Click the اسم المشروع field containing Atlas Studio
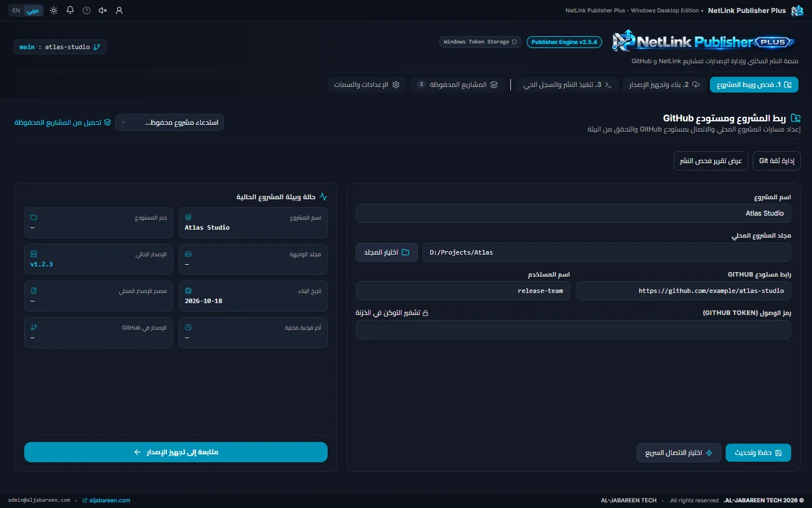This screenshot has height=508, width=812. 573,213
